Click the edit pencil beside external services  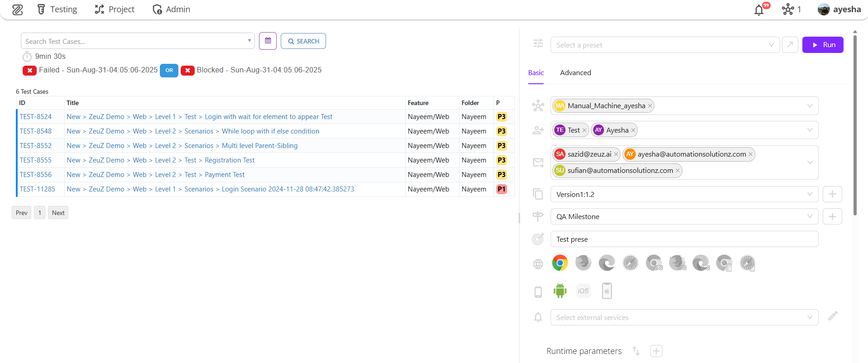coord(832,316)
